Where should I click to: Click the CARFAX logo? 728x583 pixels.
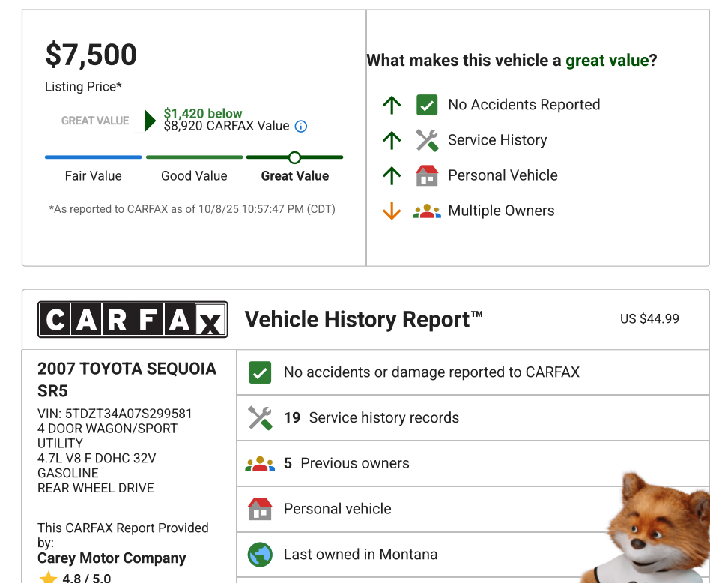point(133,320)
